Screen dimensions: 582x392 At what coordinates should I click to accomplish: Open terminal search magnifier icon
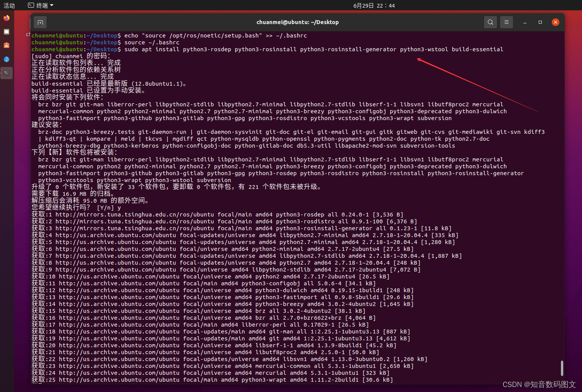(x=490, y=22)
